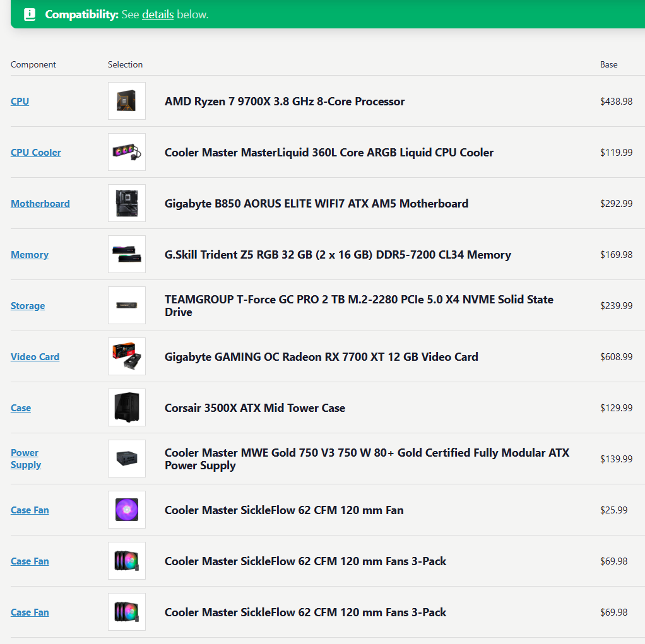645x644 pixels.
Task: Click the Case component link
Action: (21, 408)
